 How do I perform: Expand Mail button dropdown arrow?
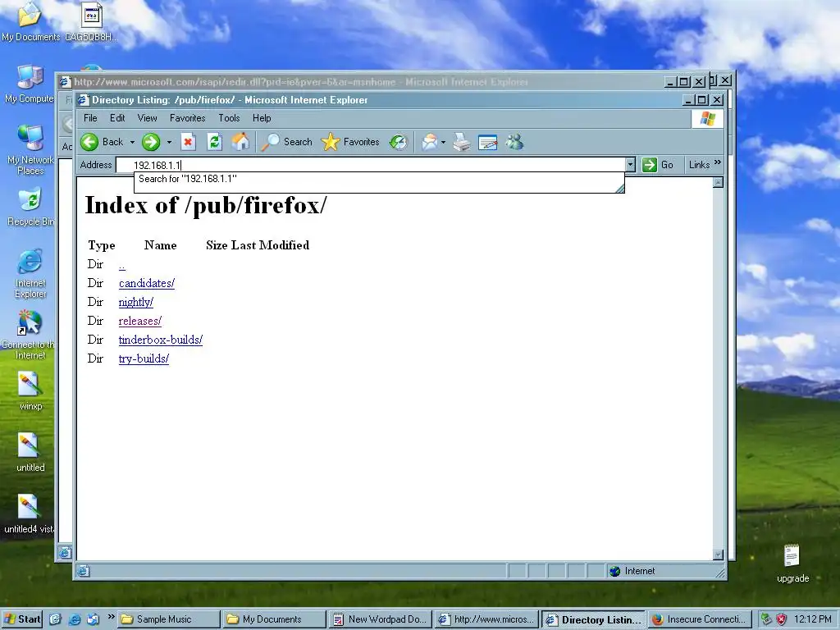pyautogui.click(x=443, y=143)
